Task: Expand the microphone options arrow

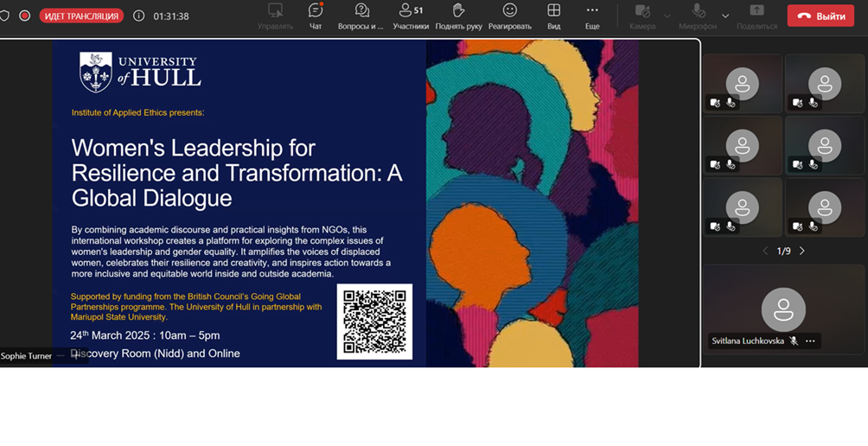Action: (725, 16)
